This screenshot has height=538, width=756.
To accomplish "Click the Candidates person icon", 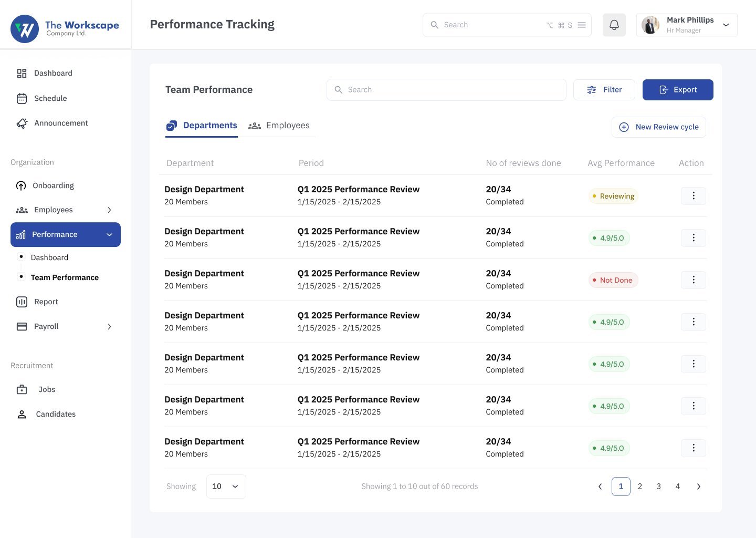I will point(22,414).
